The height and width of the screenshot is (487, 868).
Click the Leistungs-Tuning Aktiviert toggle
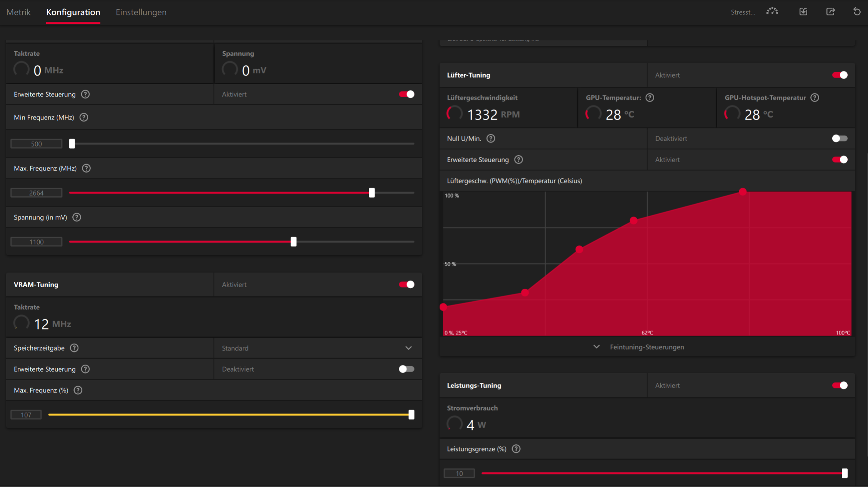click(839, 385)
